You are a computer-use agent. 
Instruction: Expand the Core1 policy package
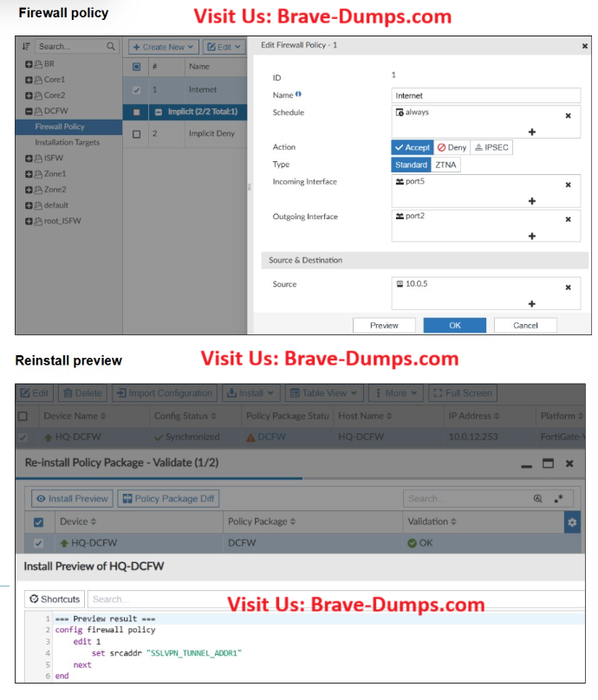click(29, 80)
